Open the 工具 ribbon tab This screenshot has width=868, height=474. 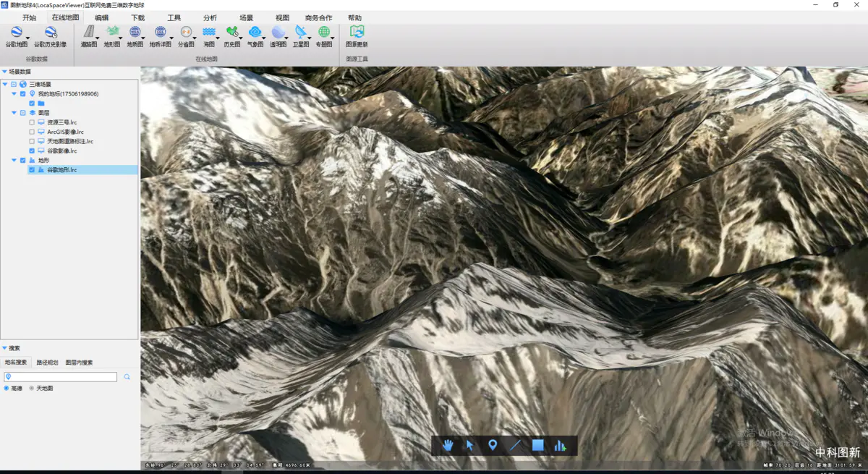click(174, 18)
